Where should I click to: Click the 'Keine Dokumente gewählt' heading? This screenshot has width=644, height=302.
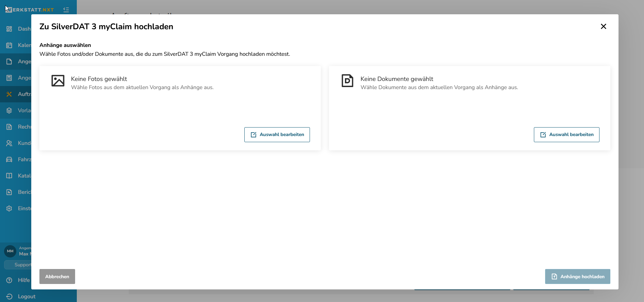click(397, 79)
